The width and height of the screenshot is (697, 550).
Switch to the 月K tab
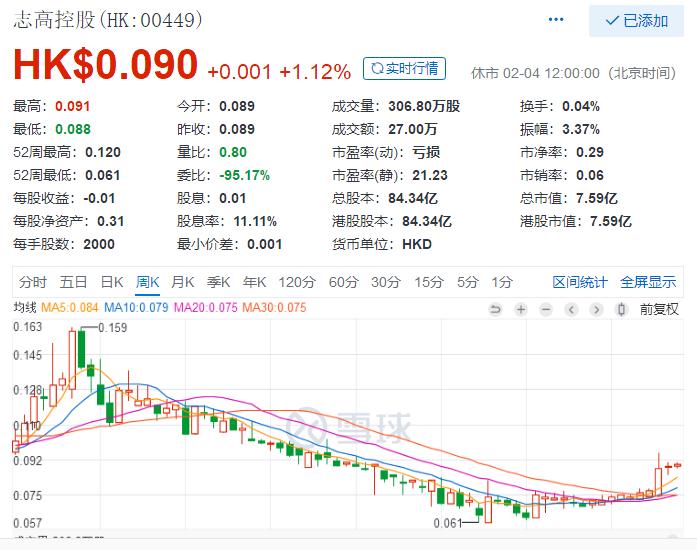pyautogui.click(x=183, y=282)
